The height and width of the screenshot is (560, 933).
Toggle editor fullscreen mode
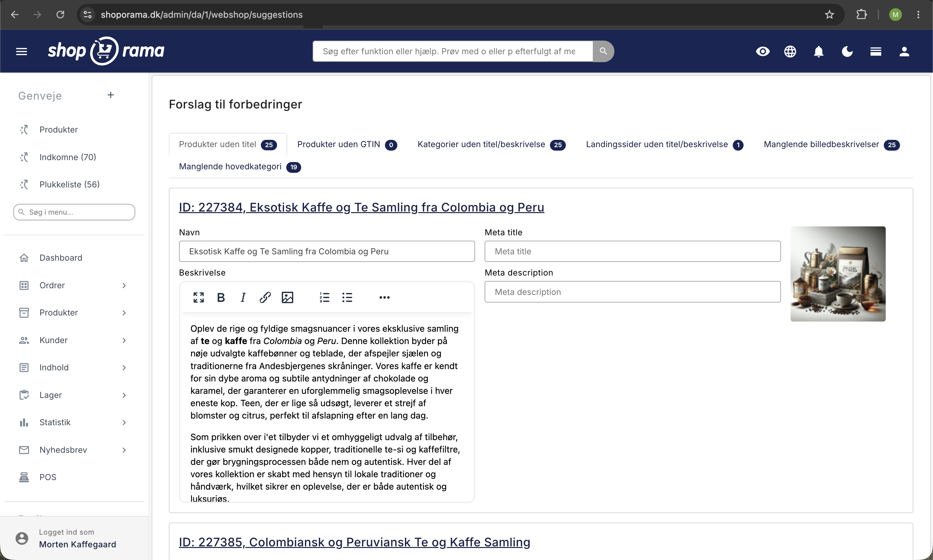[x=199, y=297]
